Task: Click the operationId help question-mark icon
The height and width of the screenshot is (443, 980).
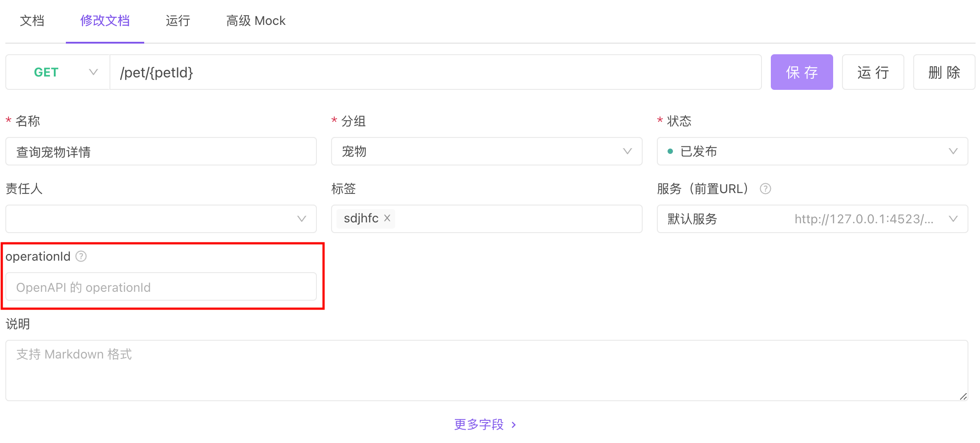Action: coord(81,256)
